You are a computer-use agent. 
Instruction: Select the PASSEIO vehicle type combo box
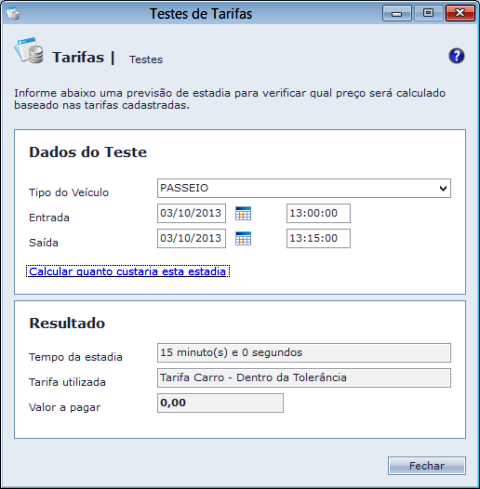pos(304,188)
